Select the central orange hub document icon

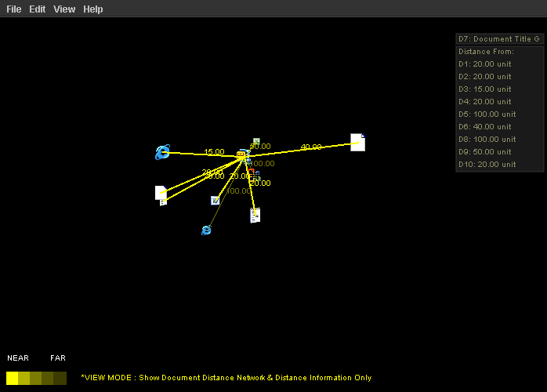241,155
